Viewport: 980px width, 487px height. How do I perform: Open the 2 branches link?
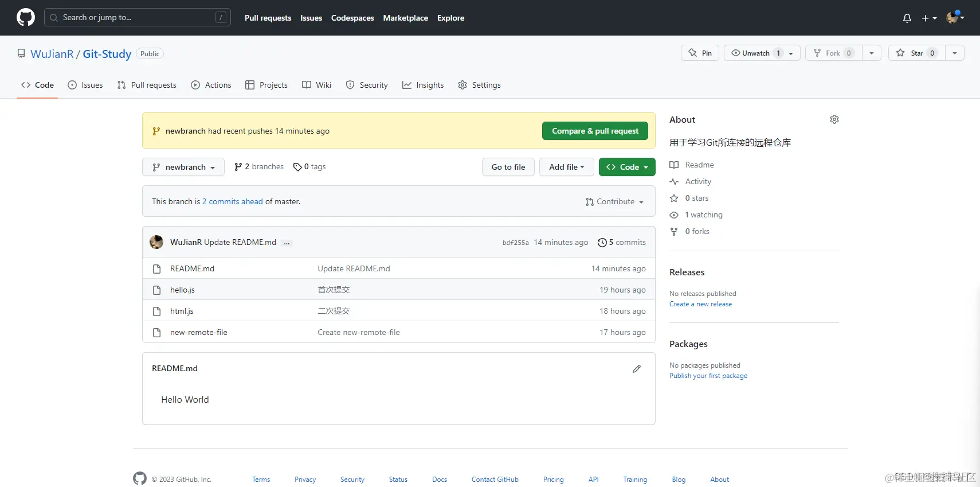click(x=259, y=167)
